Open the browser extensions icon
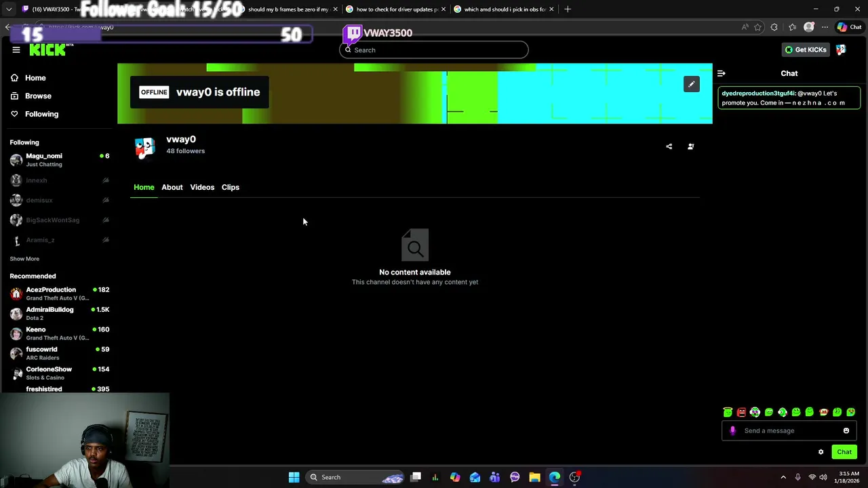The width and height of the screenshot is (868, 488). pyautogui.click(x=774, y=27)
